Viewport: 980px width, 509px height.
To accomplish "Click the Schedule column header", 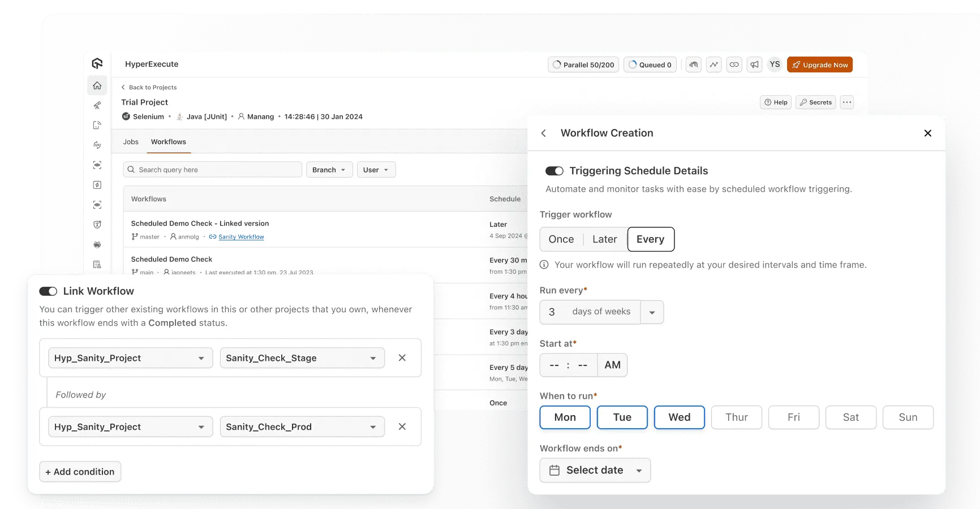I will (x=505, y=199).
